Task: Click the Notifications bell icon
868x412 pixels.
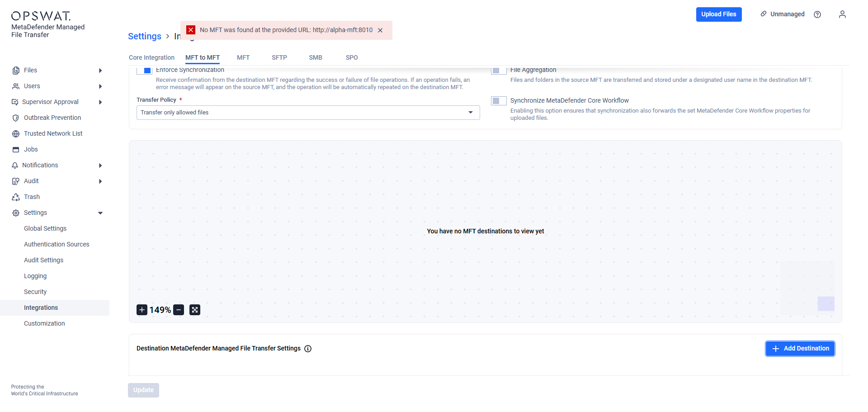Action: (x=15, y=166)
